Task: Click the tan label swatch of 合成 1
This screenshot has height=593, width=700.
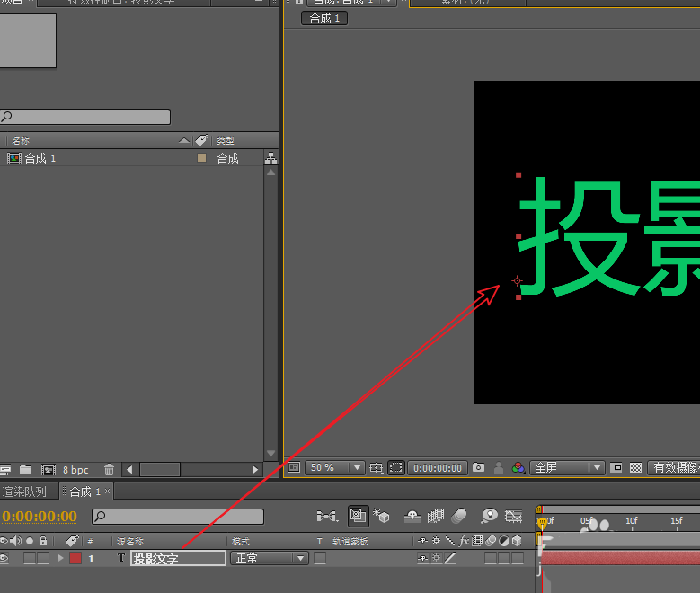Action: click(202, 157)
